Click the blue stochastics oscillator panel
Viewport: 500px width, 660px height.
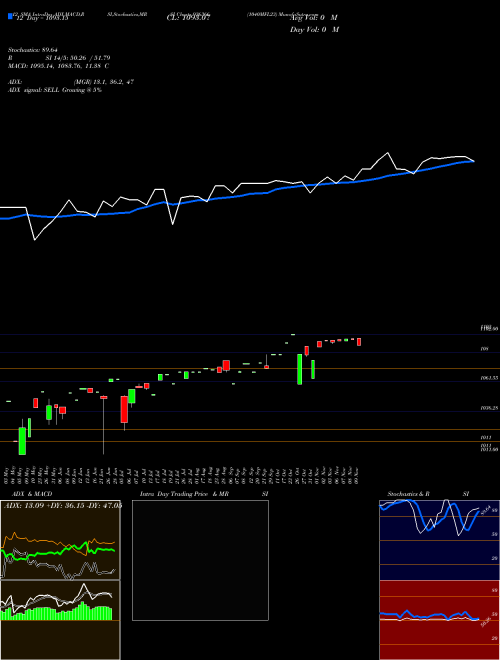[439, 540]
